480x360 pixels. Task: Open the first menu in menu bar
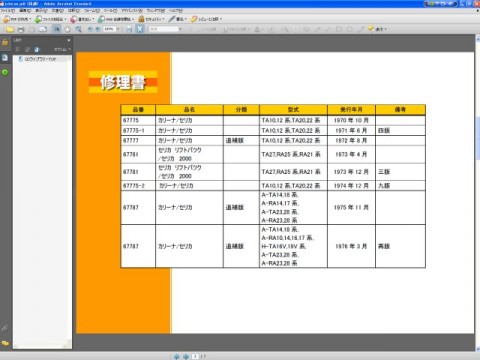click(7, 11)
